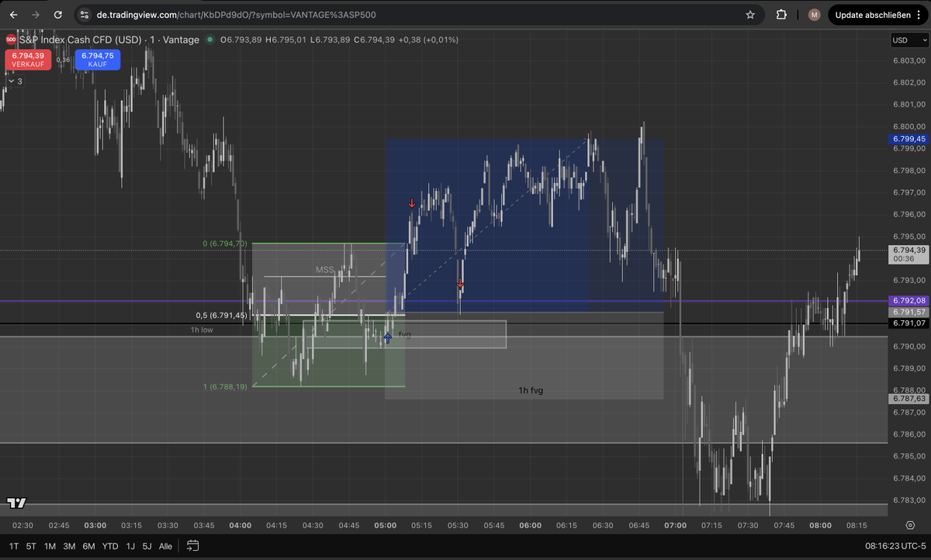Reload the TradingView page

(58, 15)
